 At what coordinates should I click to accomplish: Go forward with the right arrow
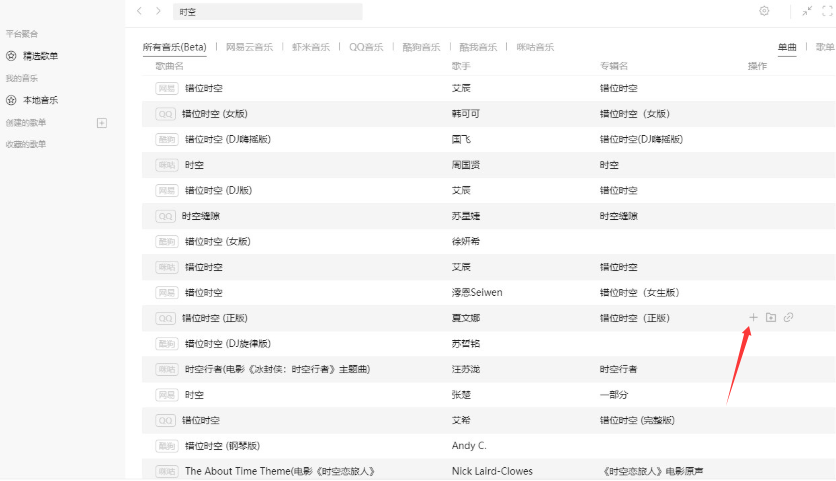(x=158, y=11)
